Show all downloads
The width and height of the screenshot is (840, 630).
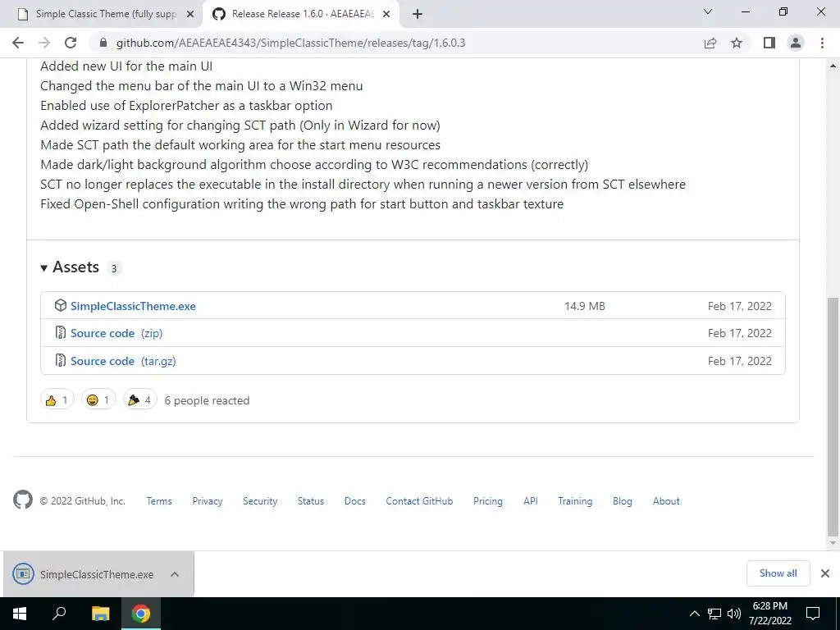coord(778,573)
